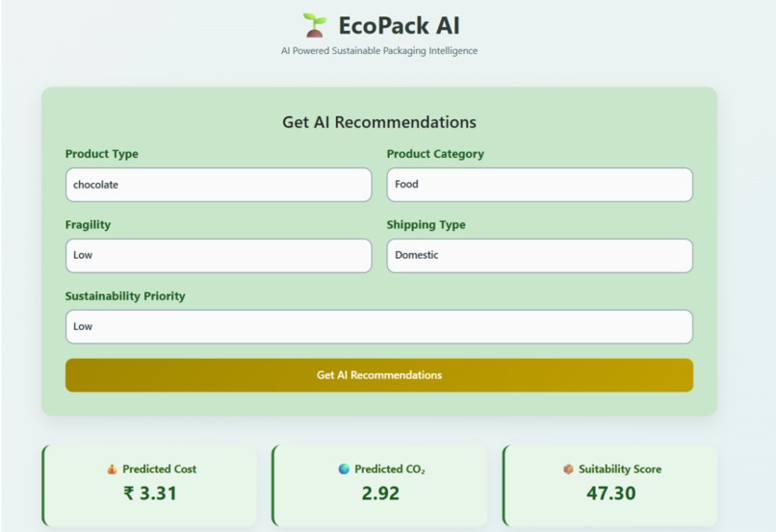Viewport: 776px width, 532px height.
Task: Click the EcoPack AI title text
Action: [399, 26]
